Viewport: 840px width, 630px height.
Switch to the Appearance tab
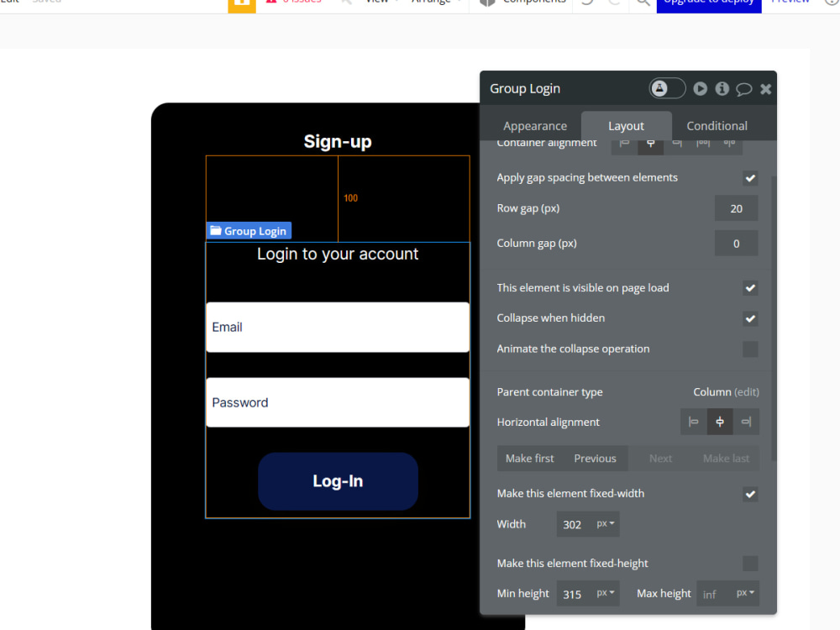pos(534,126)
